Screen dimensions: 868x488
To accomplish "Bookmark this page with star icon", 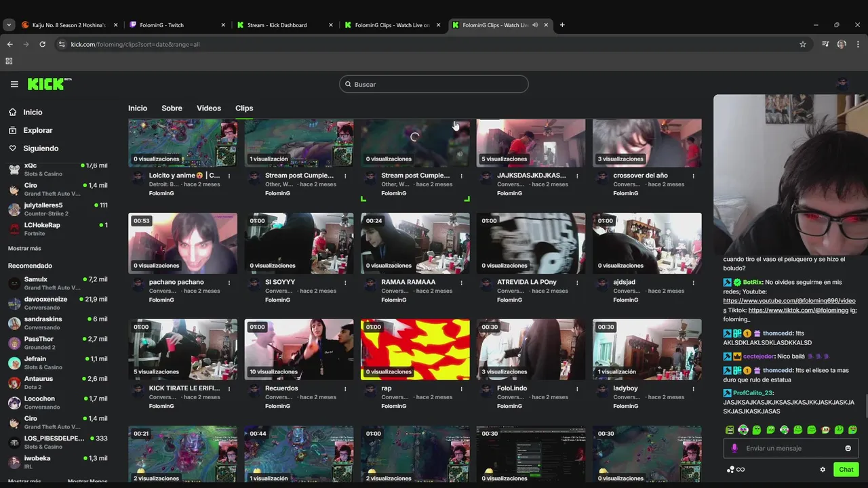I will (803, 44).
